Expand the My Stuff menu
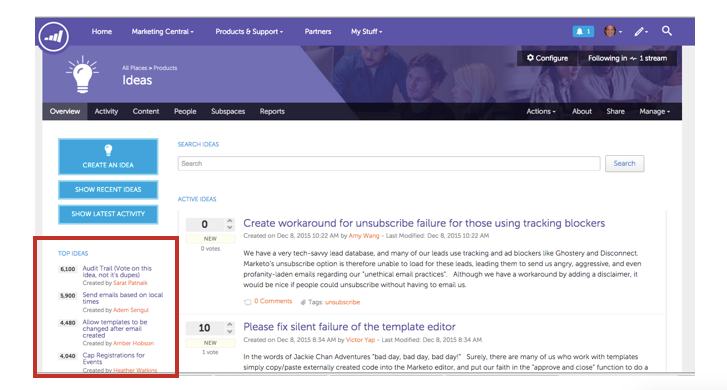Viewport: 727px width, 390px height. click(x=366, y=32)
